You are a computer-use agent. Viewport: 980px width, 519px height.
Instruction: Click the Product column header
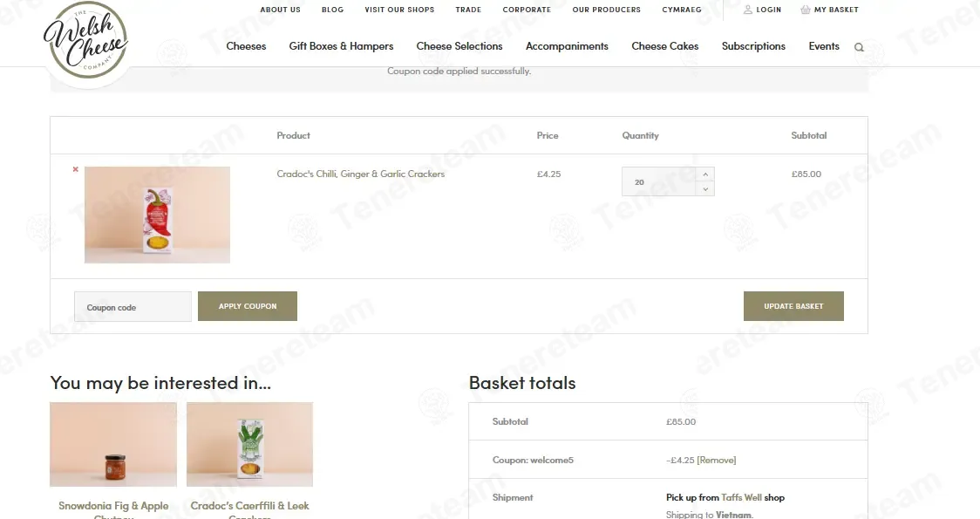click(x=293, y=135)
